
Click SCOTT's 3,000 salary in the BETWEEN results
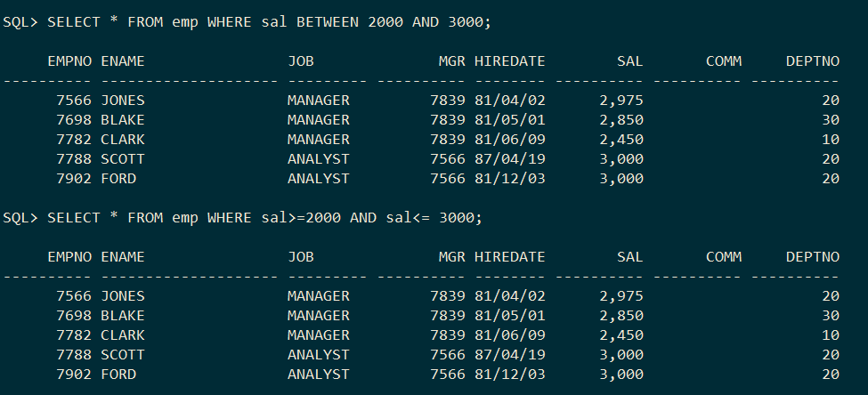(621, 160)
